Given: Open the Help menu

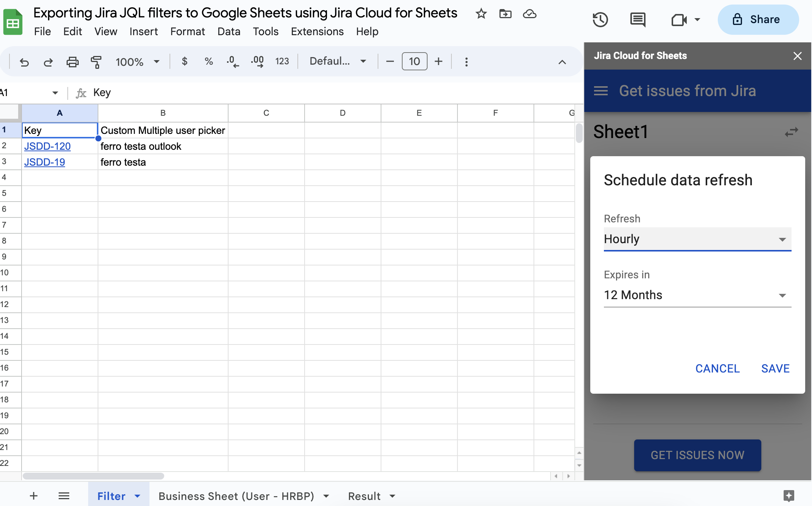Looking at the screenshot, I should [367, 31].
